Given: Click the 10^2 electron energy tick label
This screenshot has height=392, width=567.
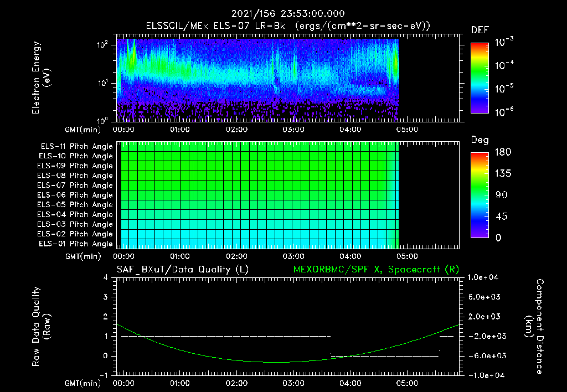Looking at the screenshot, I should coord(102,45).
